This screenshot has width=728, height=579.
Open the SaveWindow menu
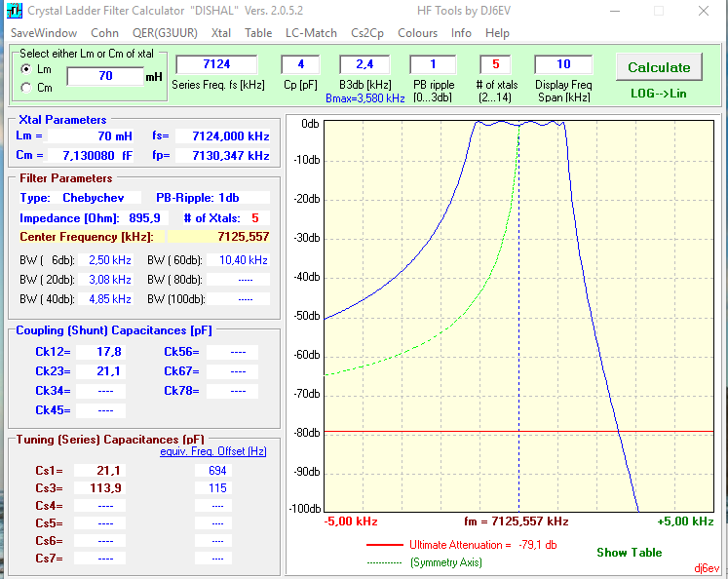click(x=44, y=33)
